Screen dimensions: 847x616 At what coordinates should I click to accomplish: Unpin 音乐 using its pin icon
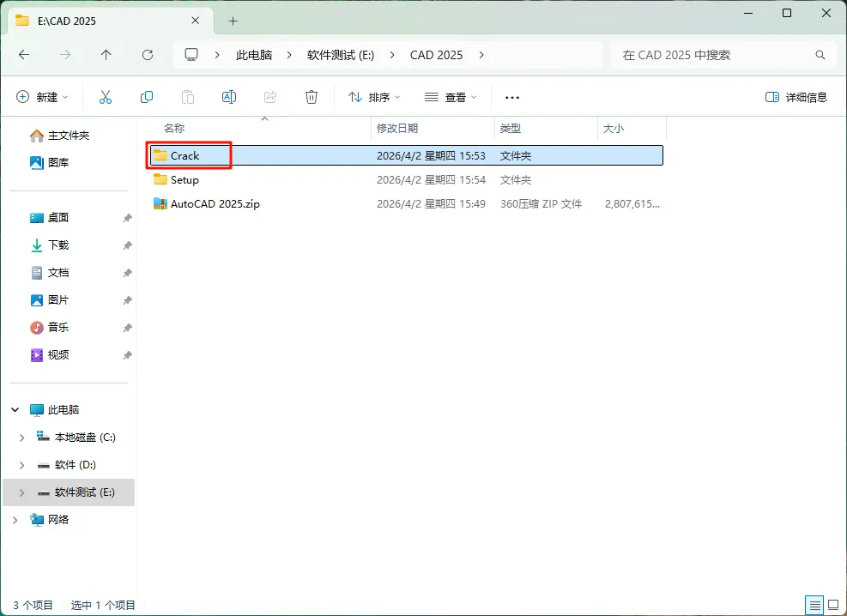click(127, 328)
